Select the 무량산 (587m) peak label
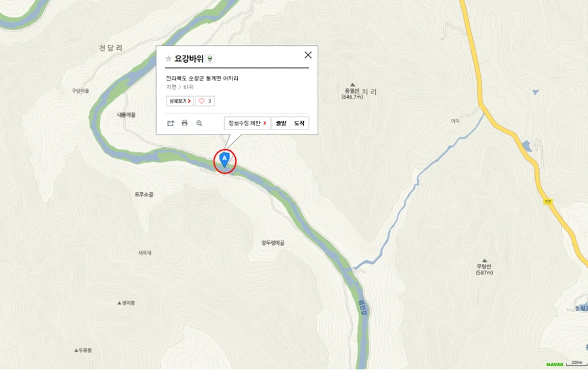 pyautogui.click(x=484, y=269)
